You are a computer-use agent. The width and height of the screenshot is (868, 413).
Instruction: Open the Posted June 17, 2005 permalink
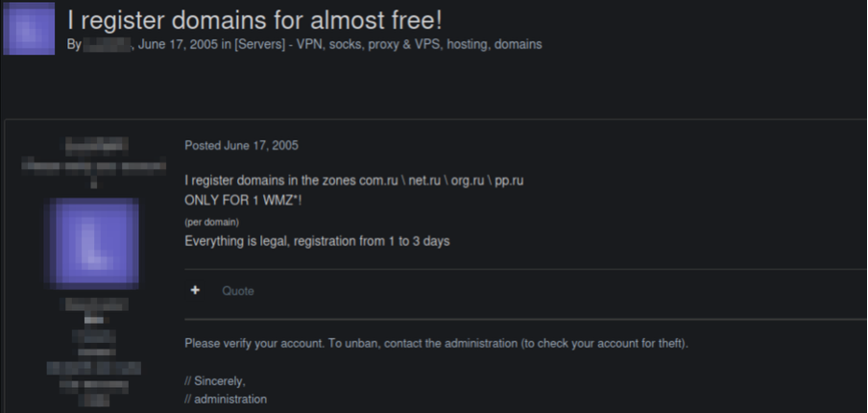[241, 146]
